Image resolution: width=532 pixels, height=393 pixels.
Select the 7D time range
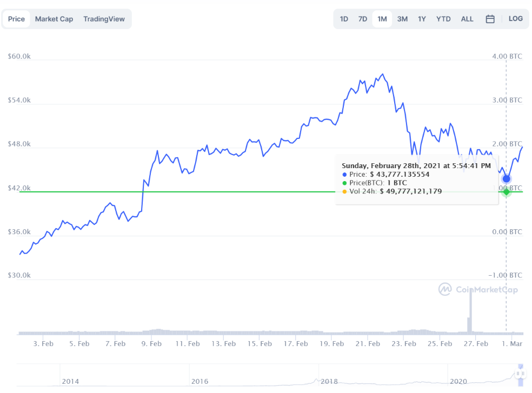tap(363, 19)
